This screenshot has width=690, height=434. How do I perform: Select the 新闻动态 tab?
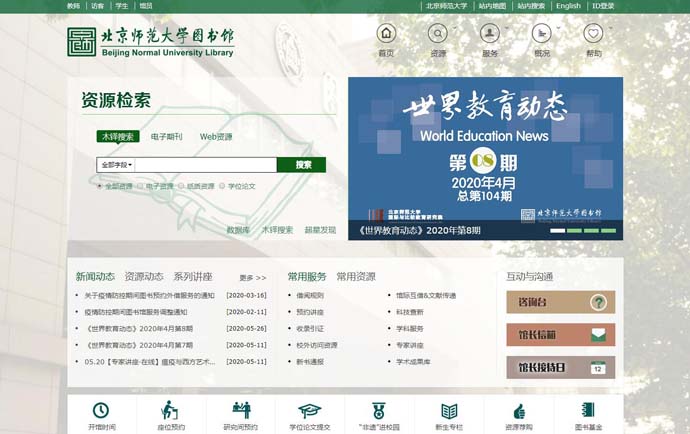(x=95, y=276)
